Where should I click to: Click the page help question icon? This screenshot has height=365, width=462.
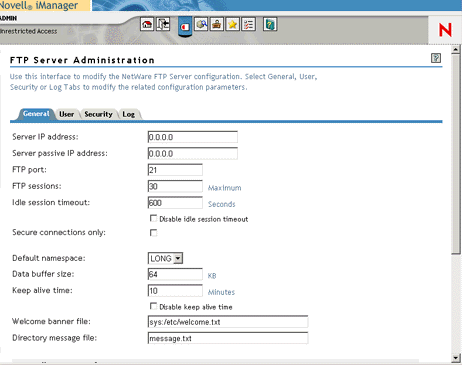pyautogui.click(x=436, y=58)
